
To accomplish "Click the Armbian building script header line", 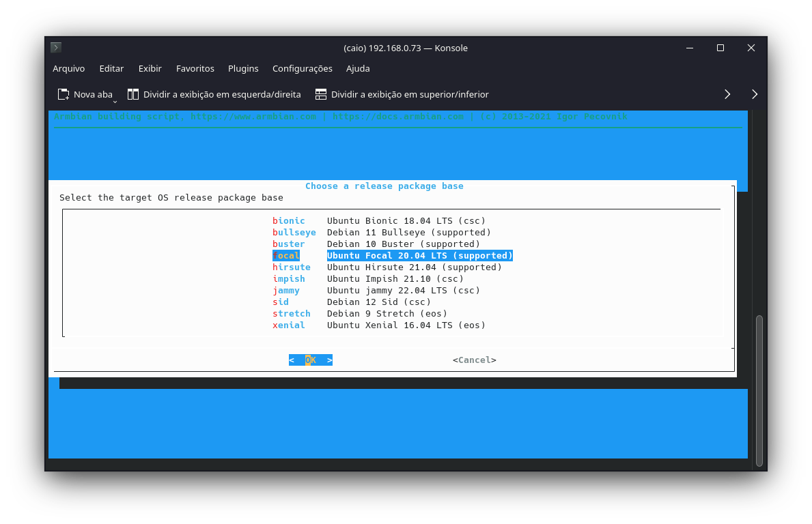I will point(340,117).
